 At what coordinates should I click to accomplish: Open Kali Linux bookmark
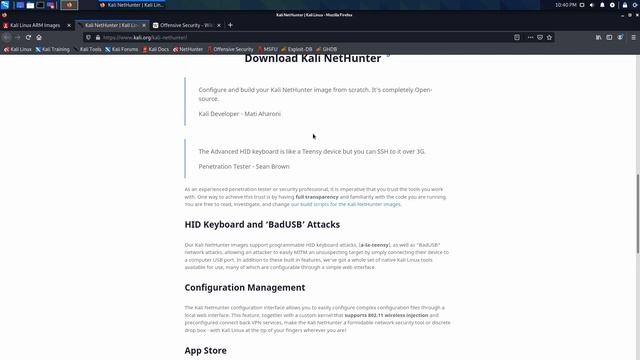coord(18,49)
